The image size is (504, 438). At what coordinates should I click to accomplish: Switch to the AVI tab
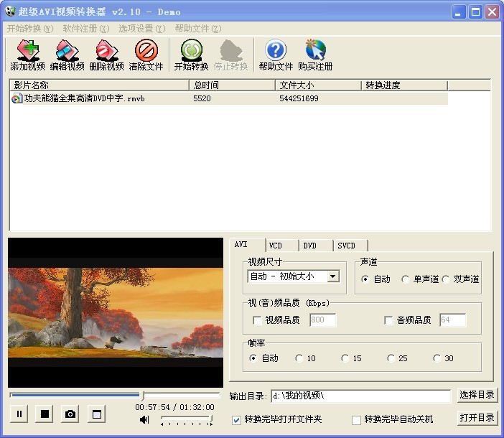(x=247, y=245)
